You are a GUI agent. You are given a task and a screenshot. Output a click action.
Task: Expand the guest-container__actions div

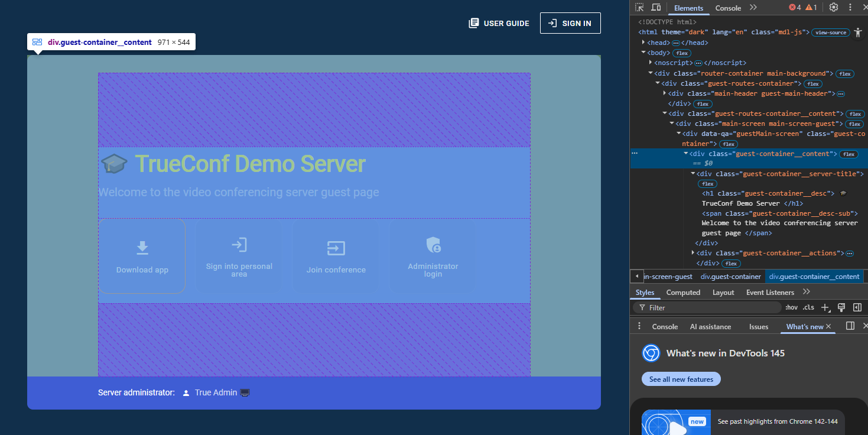pyautogui.click(x=694, y=253)
